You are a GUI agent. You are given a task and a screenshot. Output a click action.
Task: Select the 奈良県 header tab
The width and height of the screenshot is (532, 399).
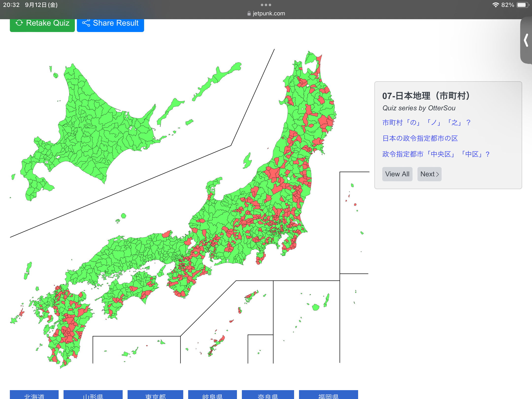tap(268, 395)
